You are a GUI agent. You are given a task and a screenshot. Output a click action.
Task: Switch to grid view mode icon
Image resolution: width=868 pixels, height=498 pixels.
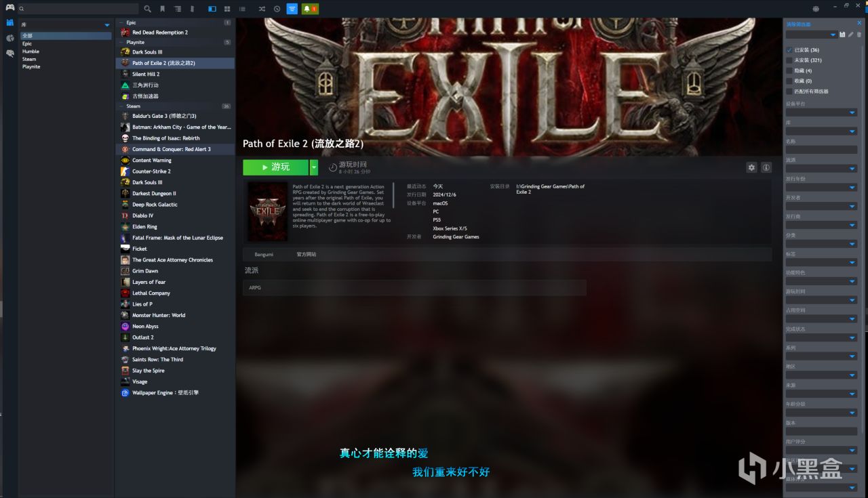[226, 9]
